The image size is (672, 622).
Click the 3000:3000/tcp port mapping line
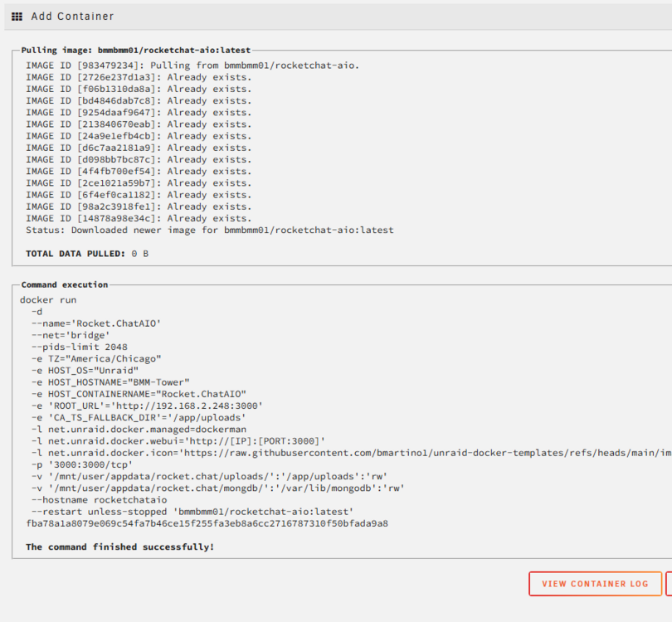[82, 464]
